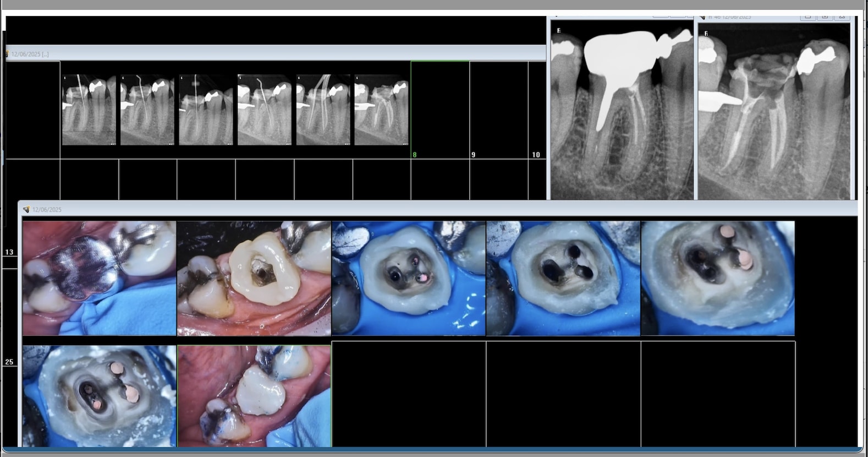Click the photo window's title bar icon

[x=26, y=209]
